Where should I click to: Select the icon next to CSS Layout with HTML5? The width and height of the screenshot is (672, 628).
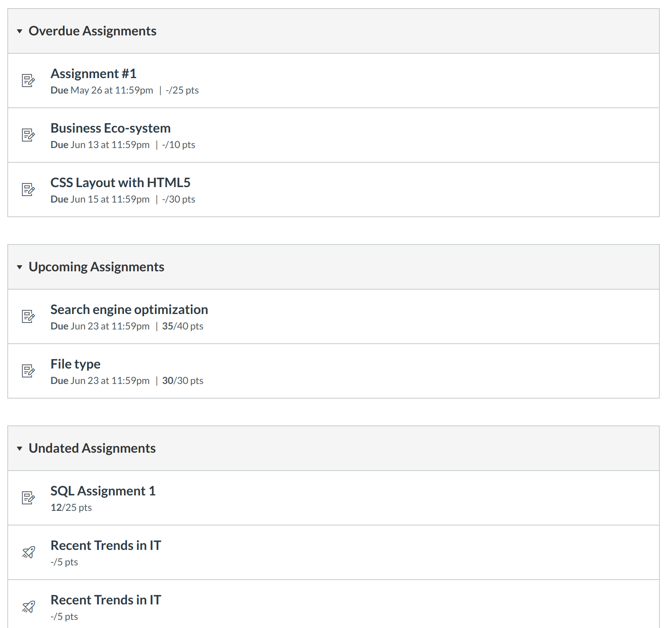(x=28, y=190)
